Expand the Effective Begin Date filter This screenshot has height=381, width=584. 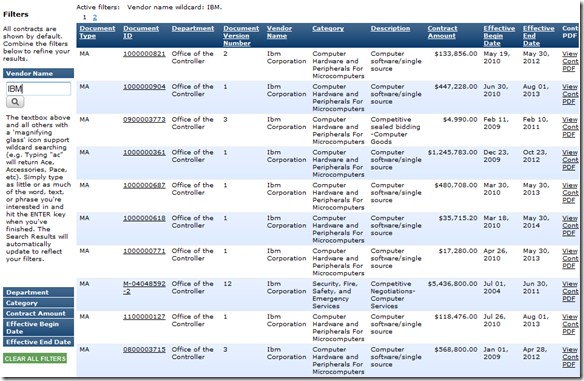tap(38, 327)
